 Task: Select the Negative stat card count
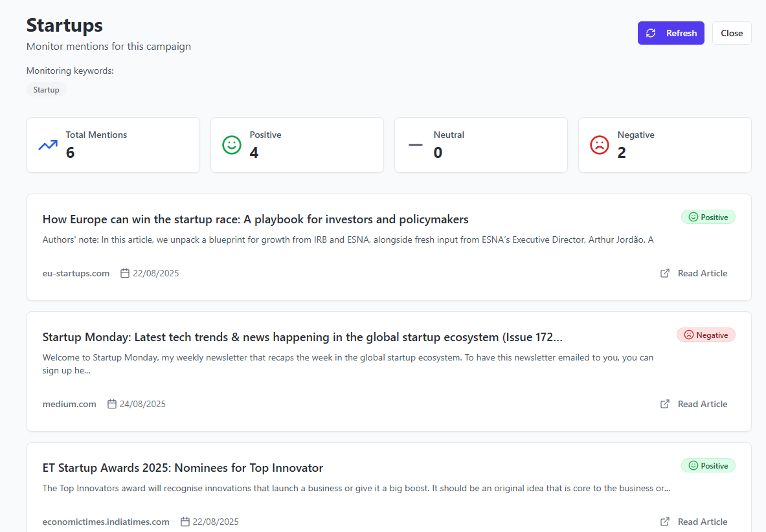click(622, 153)
